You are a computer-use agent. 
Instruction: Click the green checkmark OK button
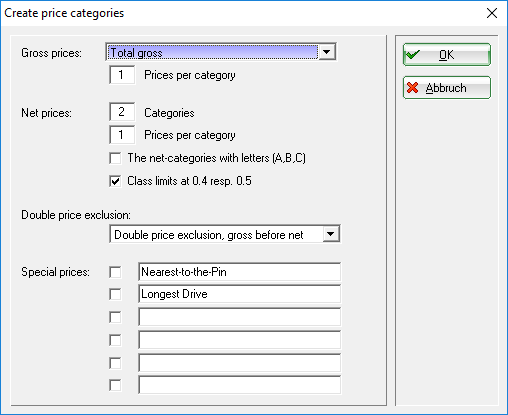click(447, 54)
